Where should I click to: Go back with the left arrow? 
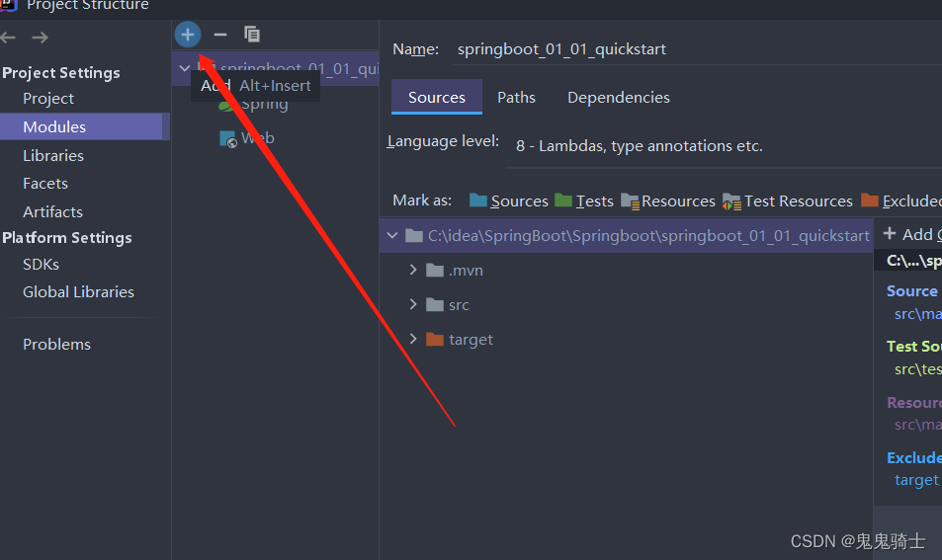pos(9,38)
